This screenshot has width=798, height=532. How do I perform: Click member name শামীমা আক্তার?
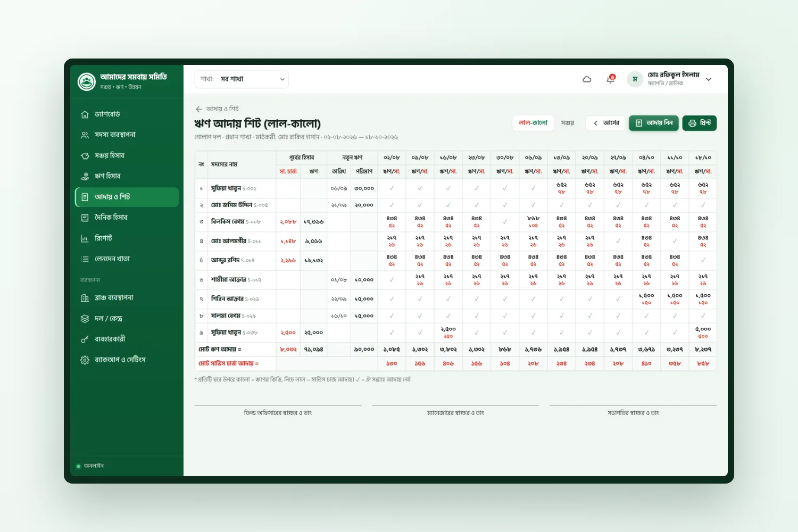(x=228, y=280)
